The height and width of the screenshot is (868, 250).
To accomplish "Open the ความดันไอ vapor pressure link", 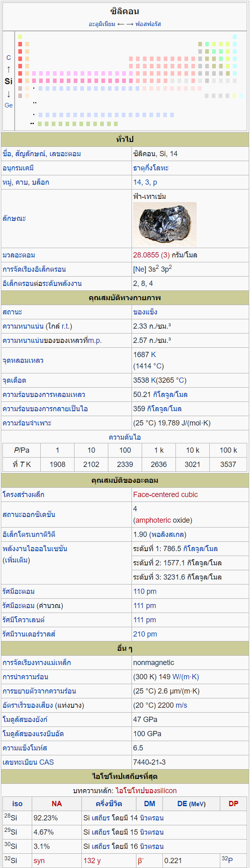I will click(x=125, y=437).
